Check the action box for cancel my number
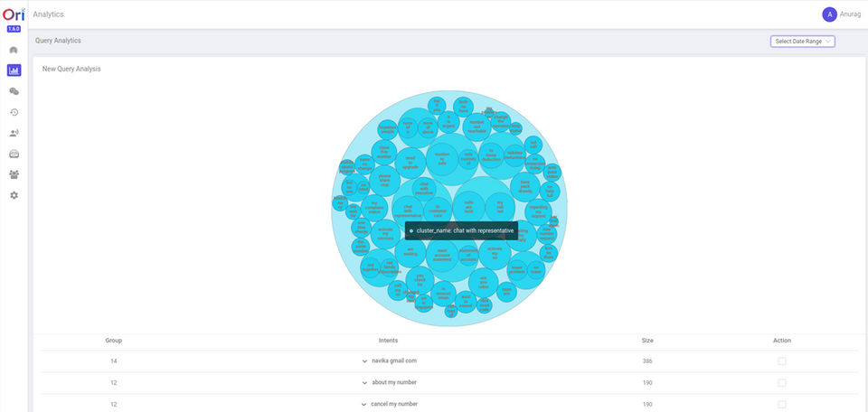This screenshot has height=412, width=868. (x=781, y=404)
